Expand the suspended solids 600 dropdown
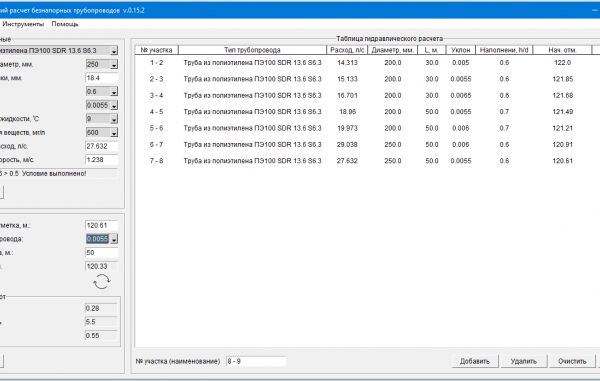Screen dimensions: 600x381 tap(114, 133)
